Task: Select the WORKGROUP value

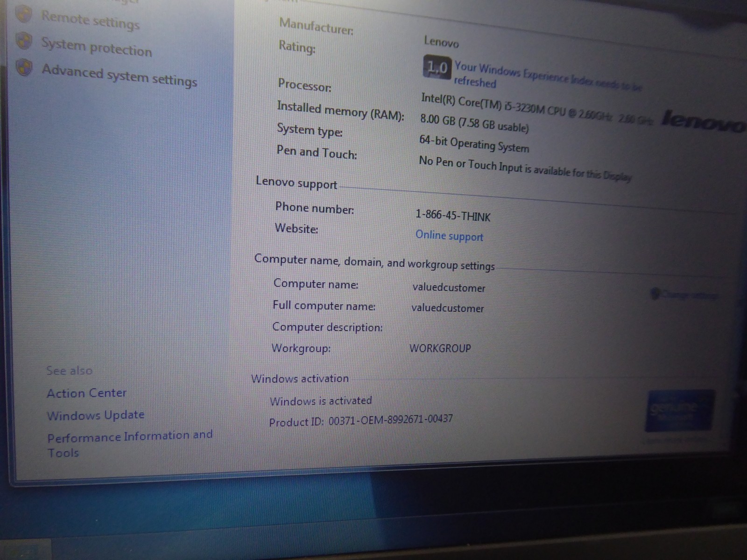Action: click(x=440, y=348)
